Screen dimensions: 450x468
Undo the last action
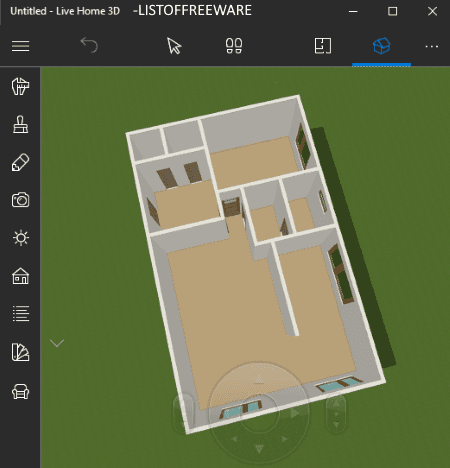pyautogui.click(x=89, y=45)
